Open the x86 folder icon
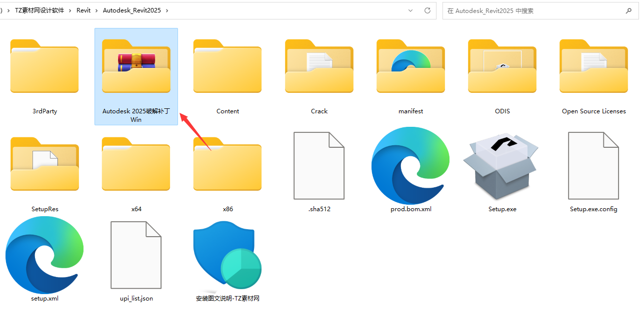 [227, 164]
